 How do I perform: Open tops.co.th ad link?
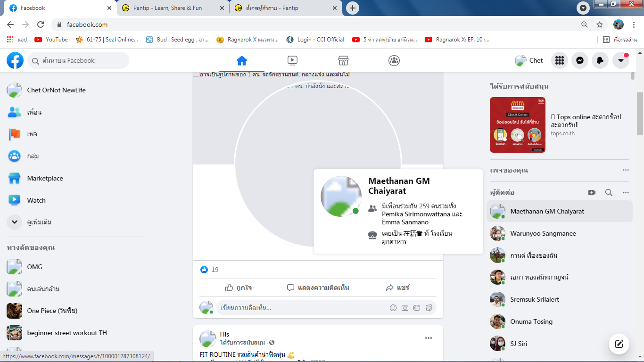[x=563, y=133]
